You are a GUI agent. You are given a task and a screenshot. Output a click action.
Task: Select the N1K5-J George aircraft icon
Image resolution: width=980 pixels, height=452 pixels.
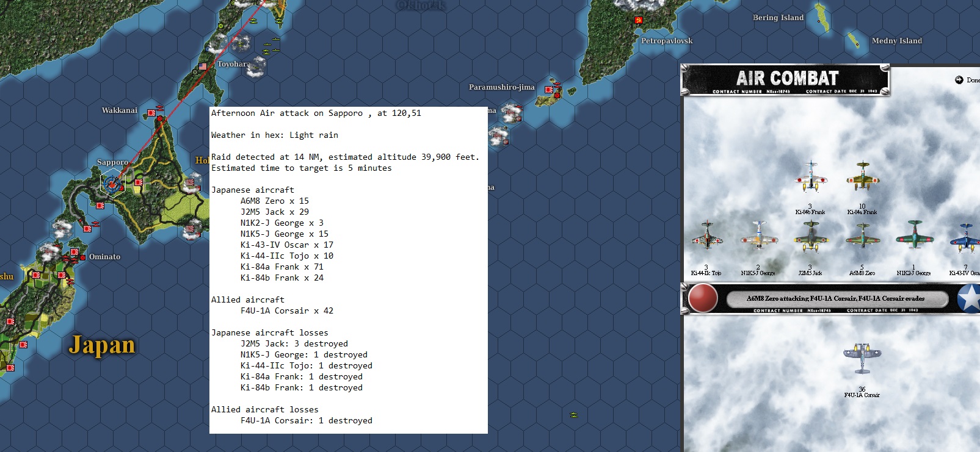coord(758,235)
